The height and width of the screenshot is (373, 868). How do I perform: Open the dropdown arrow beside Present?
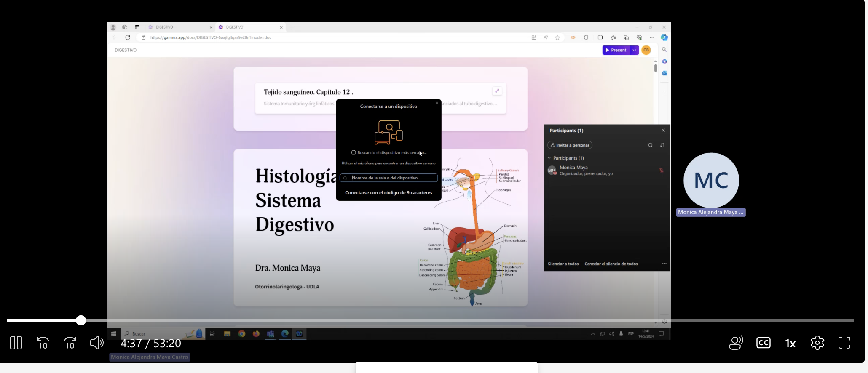(x=635, y=50)
